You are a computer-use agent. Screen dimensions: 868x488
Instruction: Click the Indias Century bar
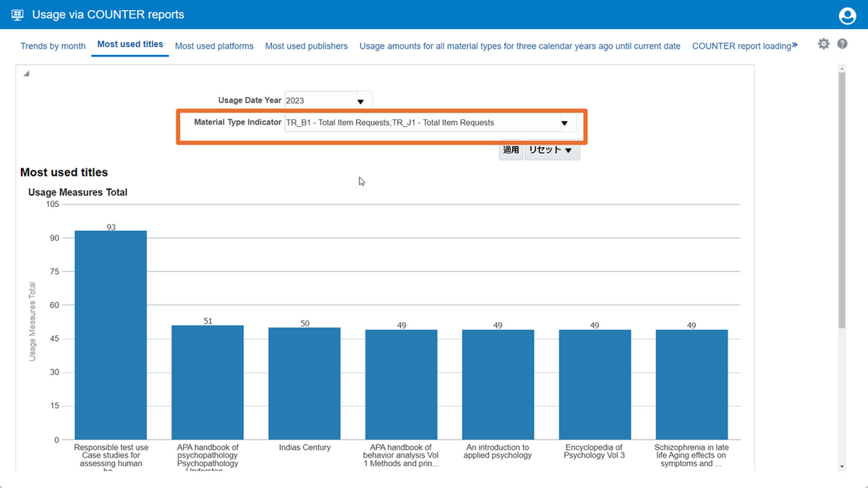point(305,383)
